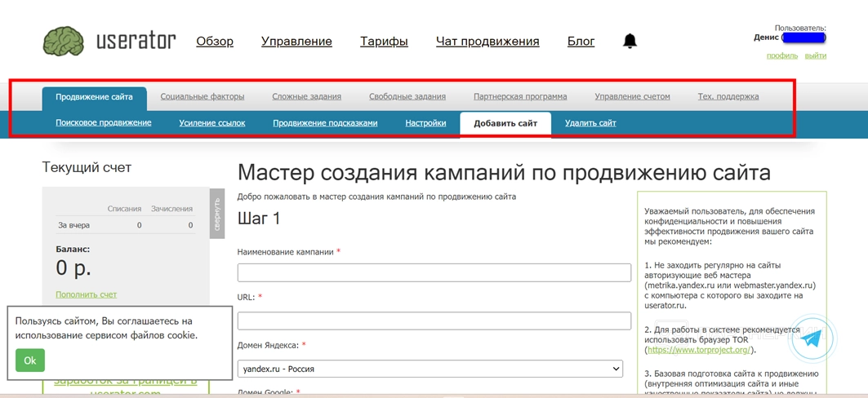
Task: Click the Списания column header
Action: click(x=125, y=209)
